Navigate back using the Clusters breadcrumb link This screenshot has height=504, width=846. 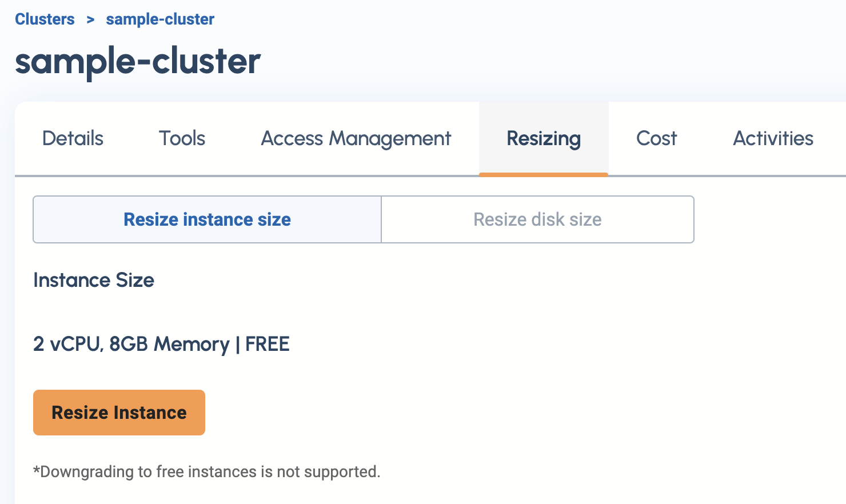(x=45, y=19)
